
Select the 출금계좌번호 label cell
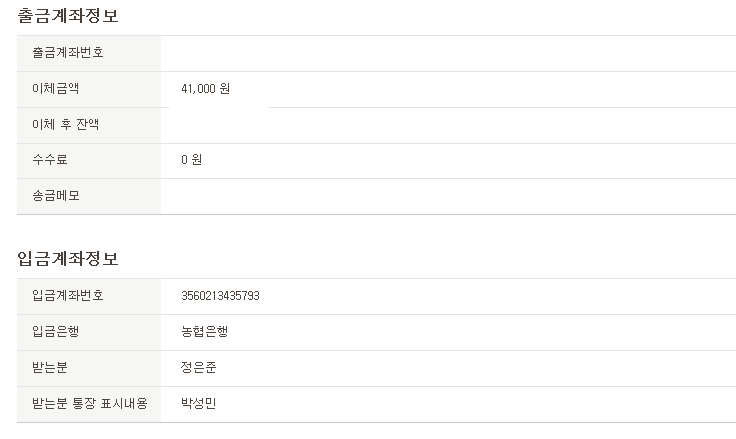[89, 54]
